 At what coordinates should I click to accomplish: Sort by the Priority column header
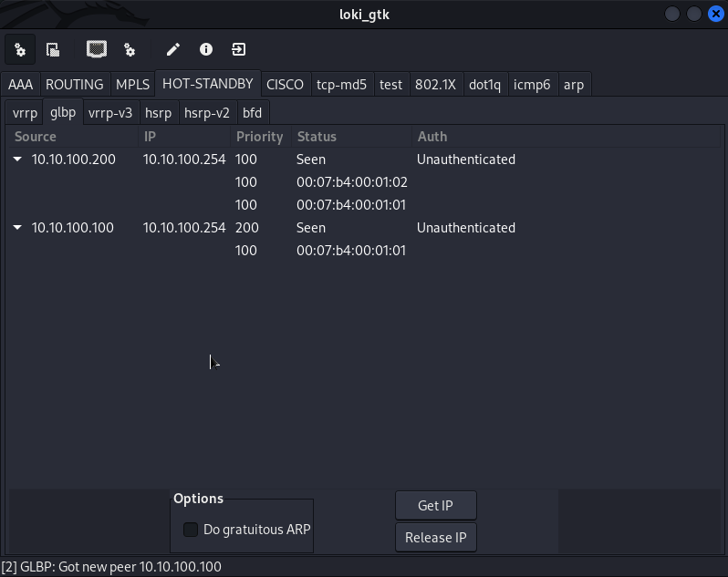pyautogui.click(x=259, y=137)
